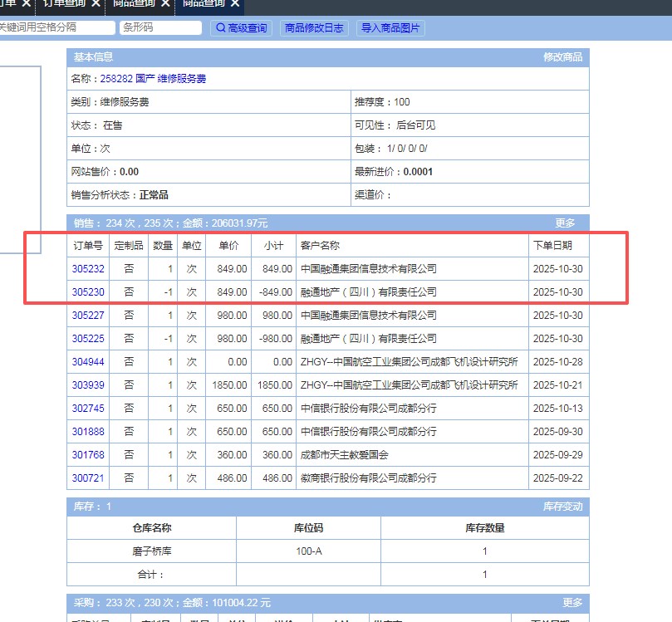
Task: Click the 导入商品图片 button
Action: tap(390, 28)
